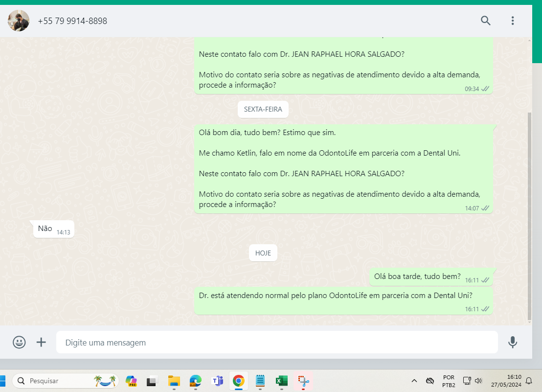Open the clock showing 16:10 27/05/2024
This screenshot has height=392, width=542.
click(x=506, y=381)
